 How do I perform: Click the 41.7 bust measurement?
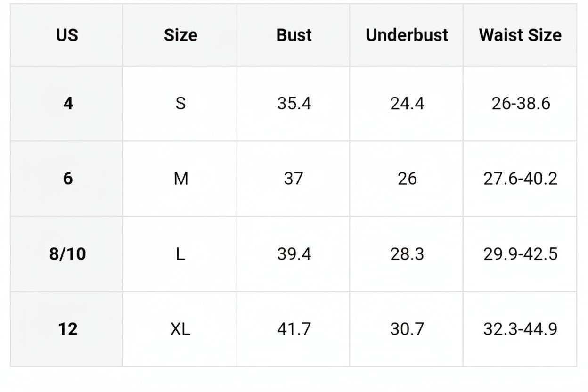pos(294,329)
